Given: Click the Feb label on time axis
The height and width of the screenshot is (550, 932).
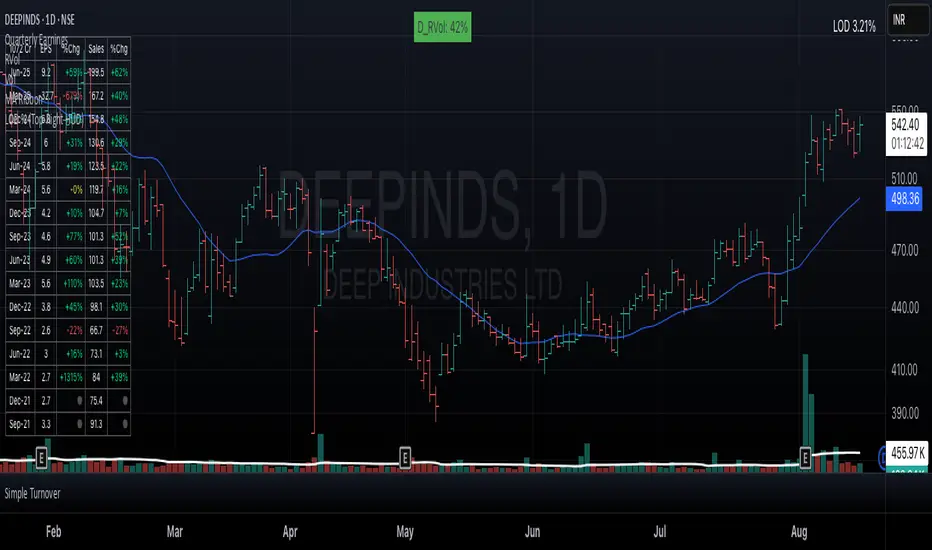Looking at the screenshot, I should coord(53,532).
